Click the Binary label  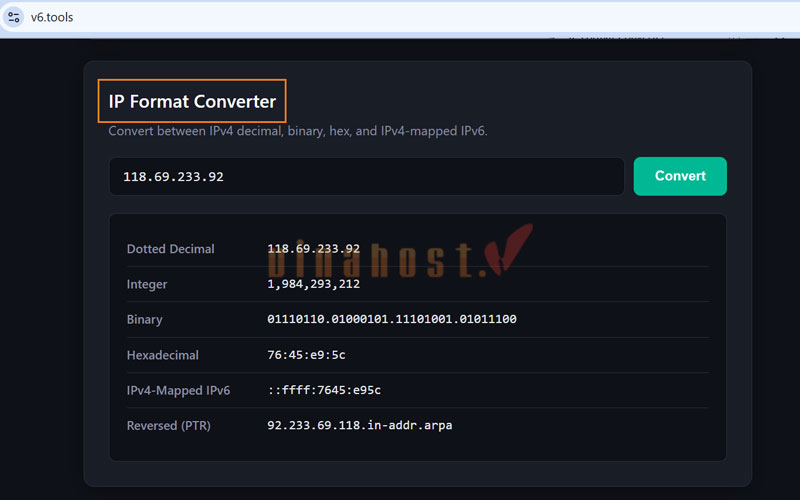[144, 319]
